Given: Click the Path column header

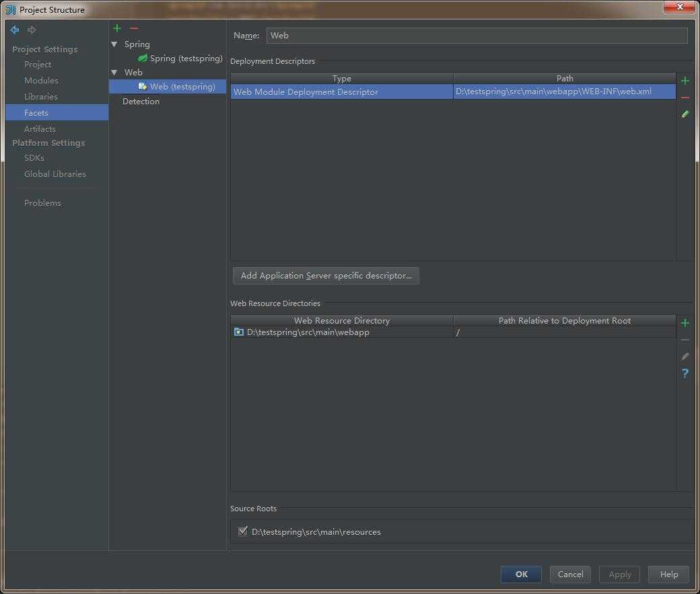Looking at the screenshot, I should (x=564, y=78).
